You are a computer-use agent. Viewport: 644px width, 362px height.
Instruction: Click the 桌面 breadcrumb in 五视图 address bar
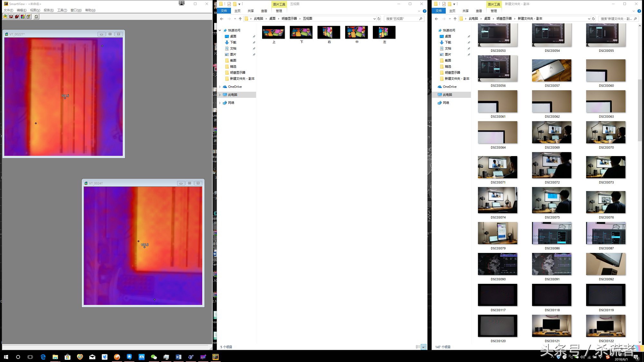click(x=272, y=19)
